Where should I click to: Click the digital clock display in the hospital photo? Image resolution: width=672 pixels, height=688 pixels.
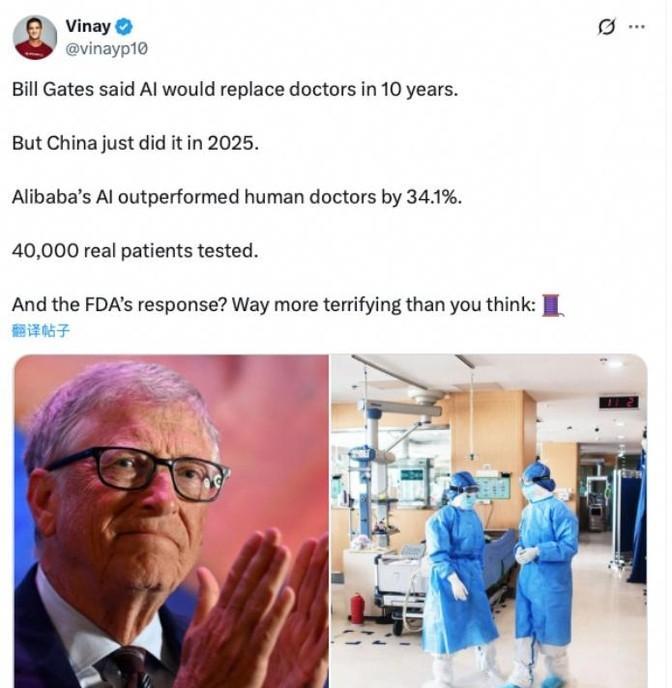(x=618, y=401)
